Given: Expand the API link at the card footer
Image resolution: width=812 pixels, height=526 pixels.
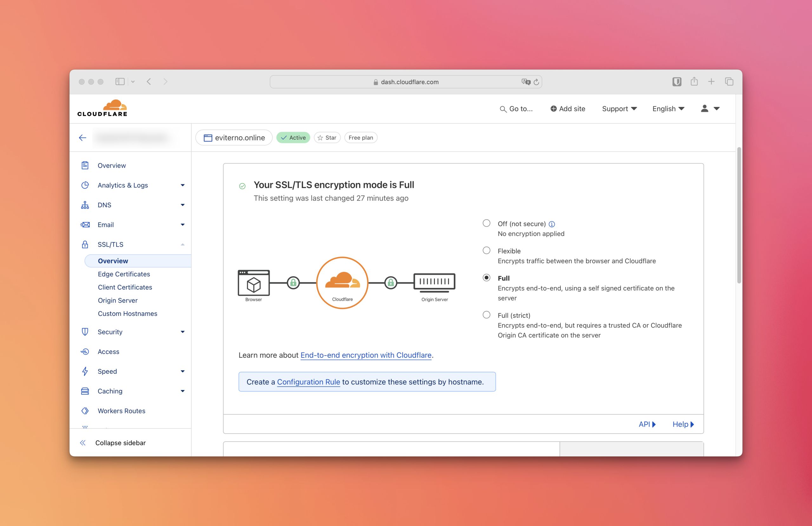Looking at the screenshot, I should pyautogui.click(x=647, y=424).
